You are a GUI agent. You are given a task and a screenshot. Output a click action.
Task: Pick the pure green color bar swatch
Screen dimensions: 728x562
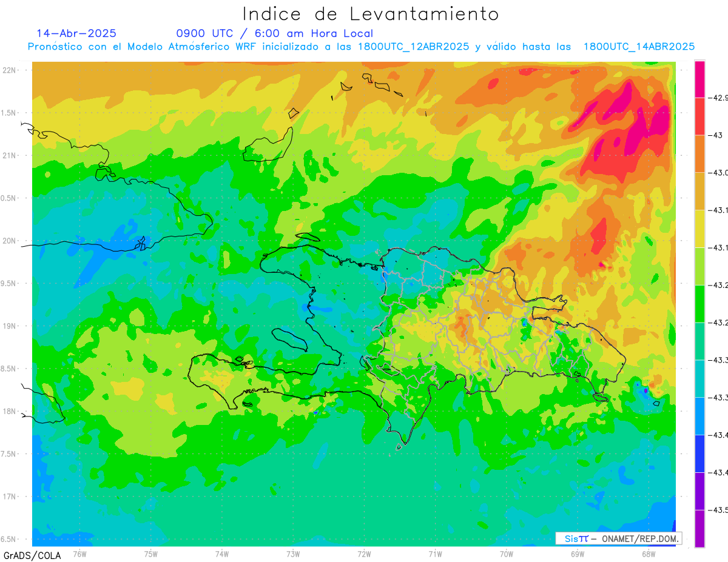(x=699, y=304)
